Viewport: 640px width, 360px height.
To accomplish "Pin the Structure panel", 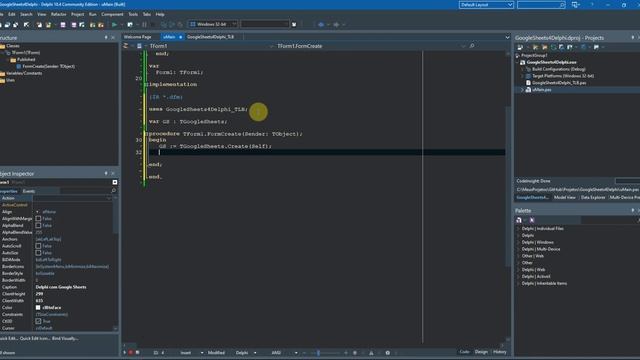I will pos(106,38).
